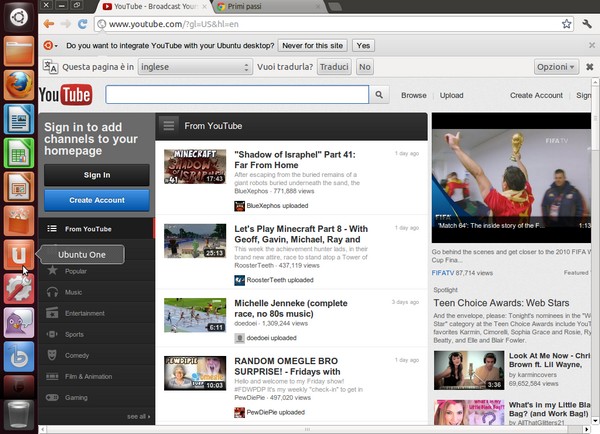Open LibreOffice Impress in the launcher
Screen dimensions: 600x434
coord(19,187)
